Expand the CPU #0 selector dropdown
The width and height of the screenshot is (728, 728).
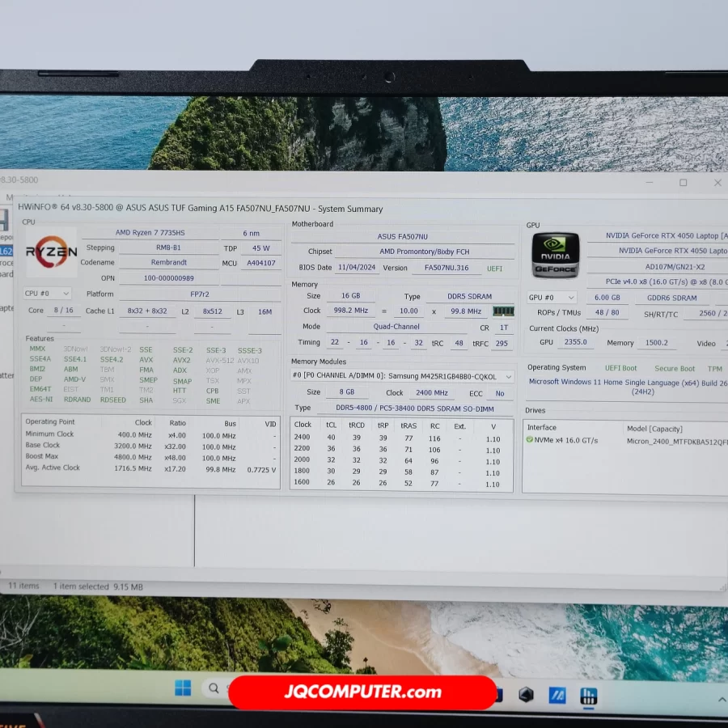coord(47,294)
